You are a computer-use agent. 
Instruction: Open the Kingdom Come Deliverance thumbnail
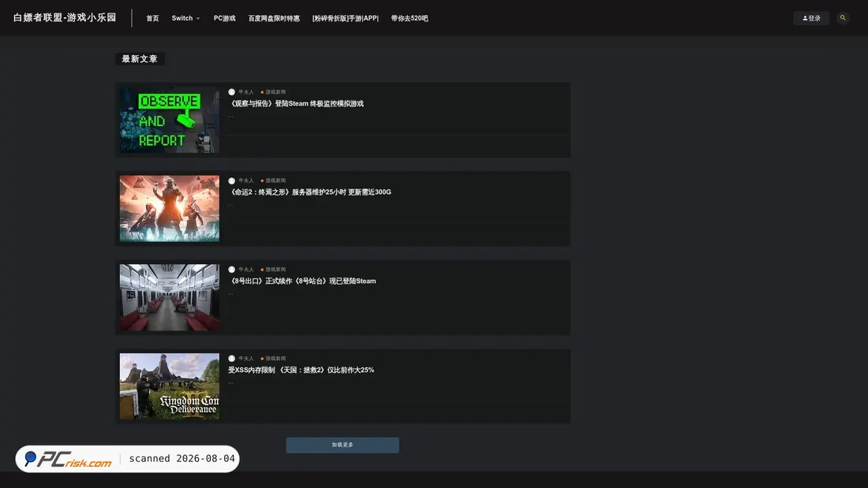point(170,386)
